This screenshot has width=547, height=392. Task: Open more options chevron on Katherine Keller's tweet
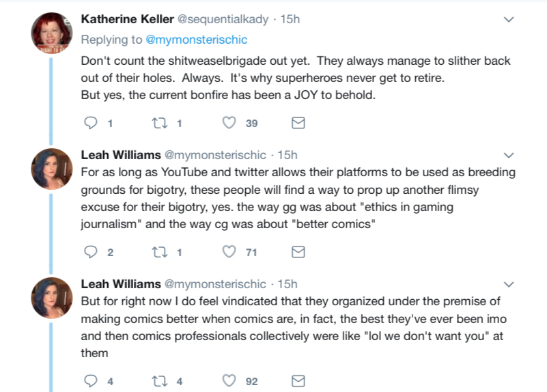click(509, 20)
